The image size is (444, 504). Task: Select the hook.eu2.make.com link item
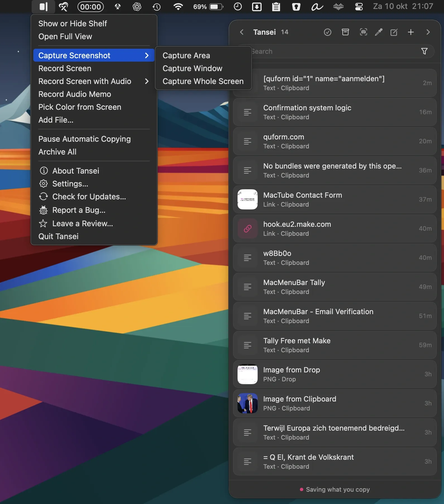(x=335, y=228)
